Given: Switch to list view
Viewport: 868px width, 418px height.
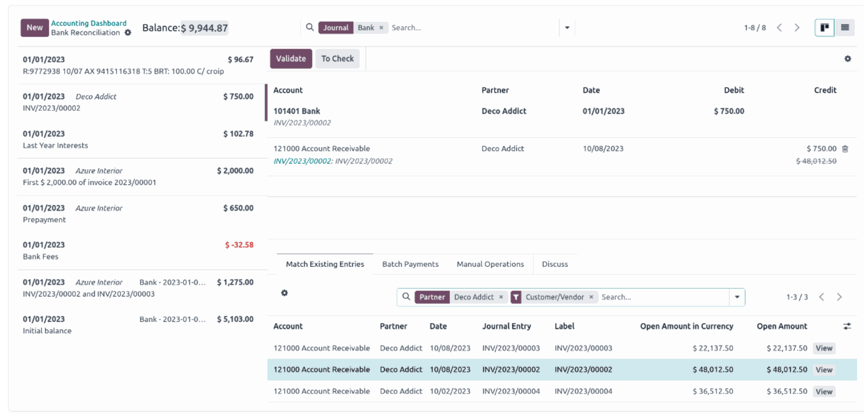Looking at the screenshot, I should (x=845, y=28).
